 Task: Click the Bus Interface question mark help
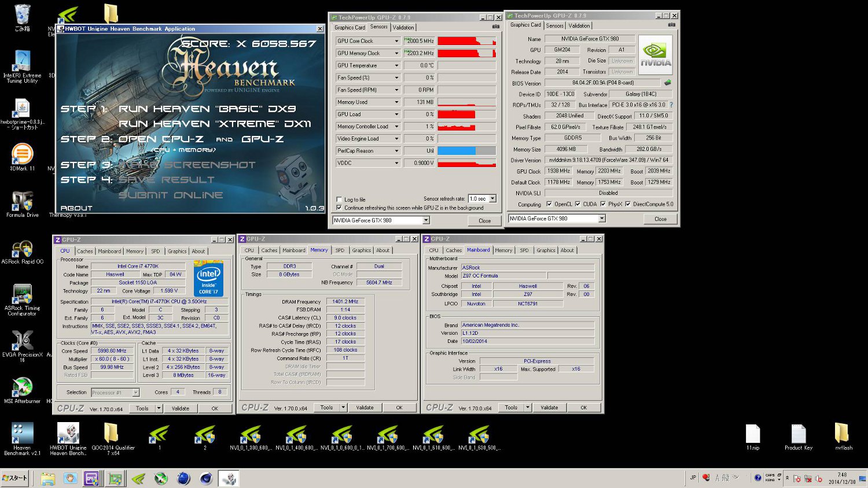pos(671,105)
